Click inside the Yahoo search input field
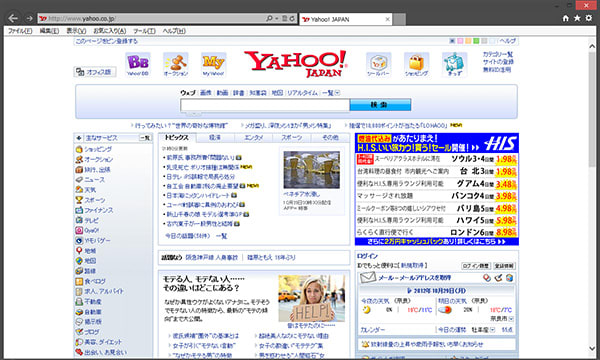 265,104
